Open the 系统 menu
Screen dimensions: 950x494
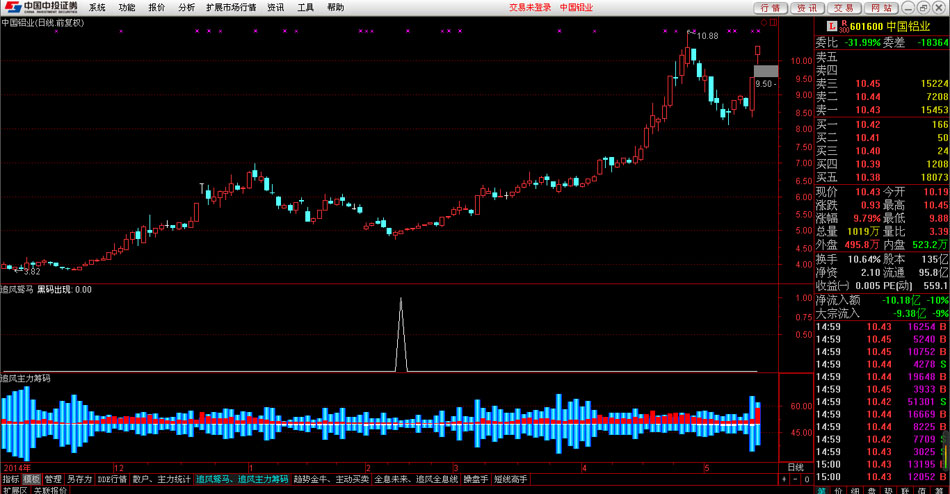[97, 7]
